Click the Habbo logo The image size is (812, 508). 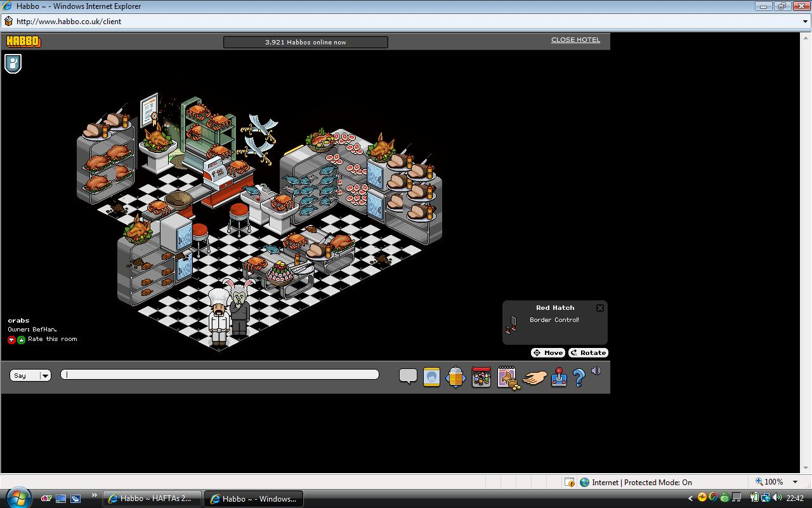[x=23, y=41]
